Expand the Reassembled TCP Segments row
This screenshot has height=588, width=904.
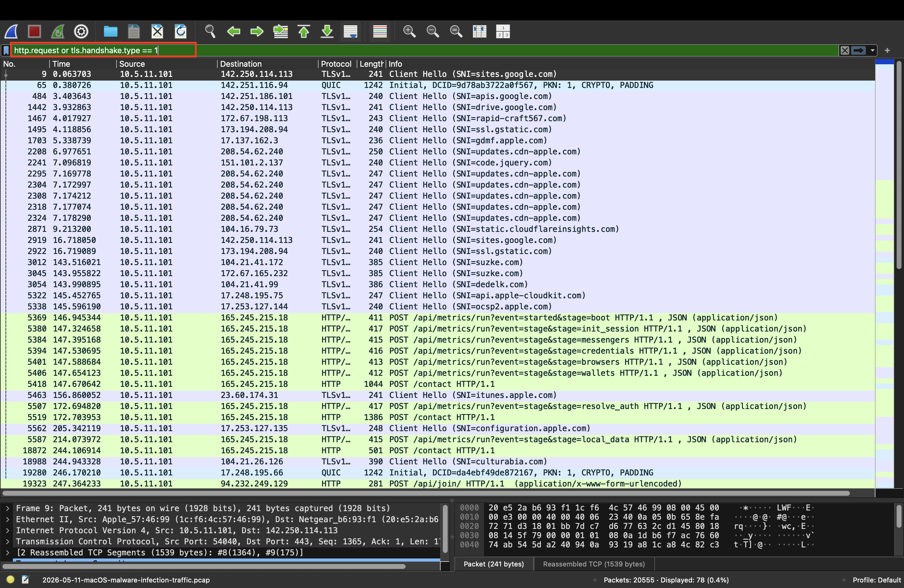tap(7, 552)
